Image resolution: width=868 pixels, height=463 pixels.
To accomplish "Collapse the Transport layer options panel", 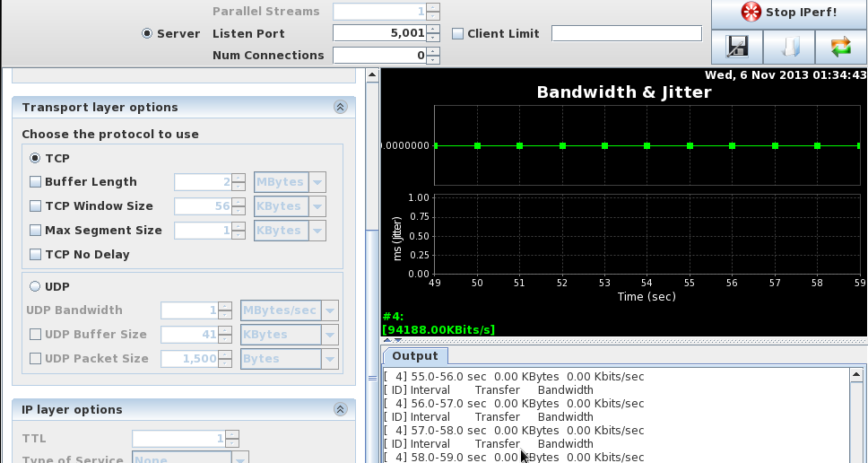I will click(x=341, y=107).
